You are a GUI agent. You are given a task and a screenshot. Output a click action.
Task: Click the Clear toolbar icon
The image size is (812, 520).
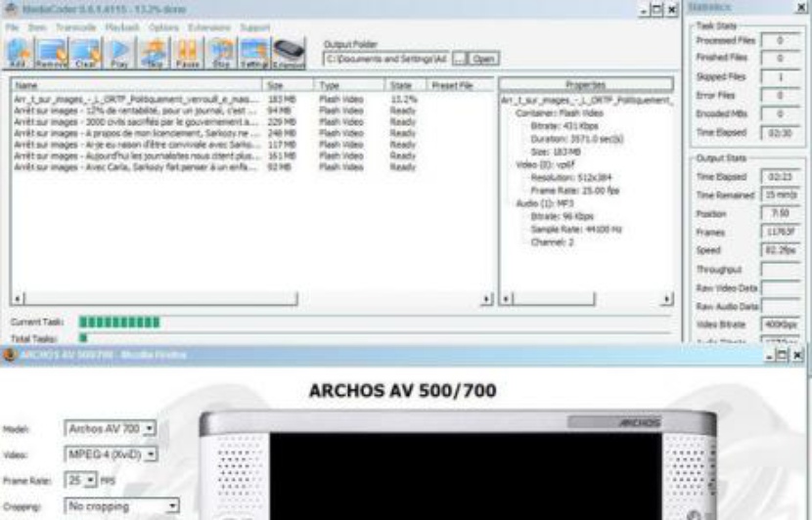(85, 54)
